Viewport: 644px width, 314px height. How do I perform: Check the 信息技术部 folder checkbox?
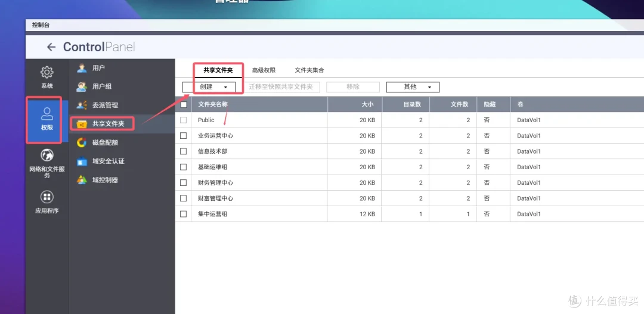coord(184,151)
